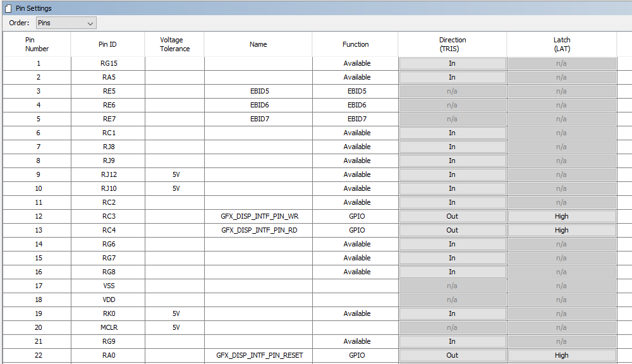Toggle Direction Out for pin 13 RC4
The width and height of the screenshot is (632, 364).
[x=453, y=230]
